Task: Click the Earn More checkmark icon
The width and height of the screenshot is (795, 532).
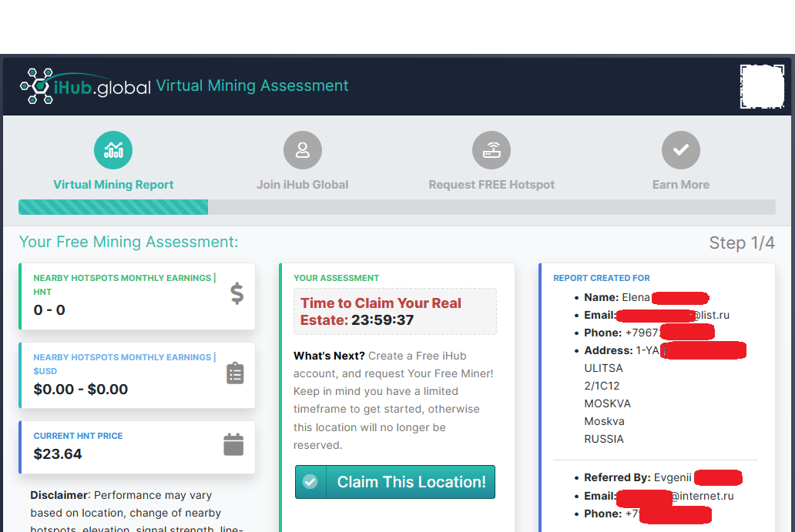Action: coord(681,150)
